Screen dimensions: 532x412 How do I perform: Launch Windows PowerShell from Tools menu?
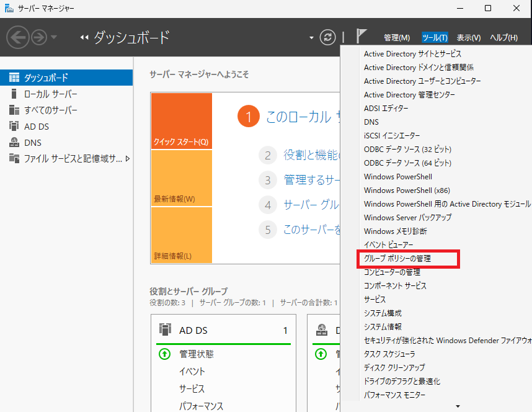pyautogui.click(x=397, y=177)
